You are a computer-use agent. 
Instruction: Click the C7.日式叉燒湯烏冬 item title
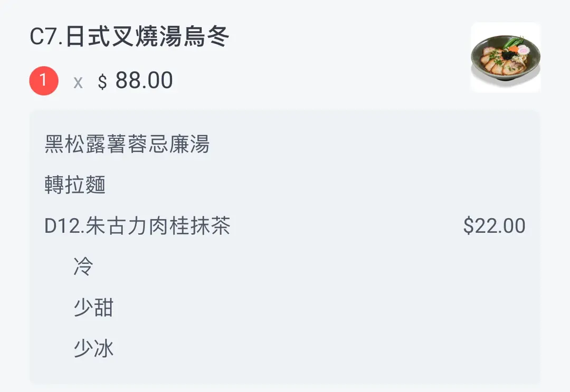tap(129, 37)
